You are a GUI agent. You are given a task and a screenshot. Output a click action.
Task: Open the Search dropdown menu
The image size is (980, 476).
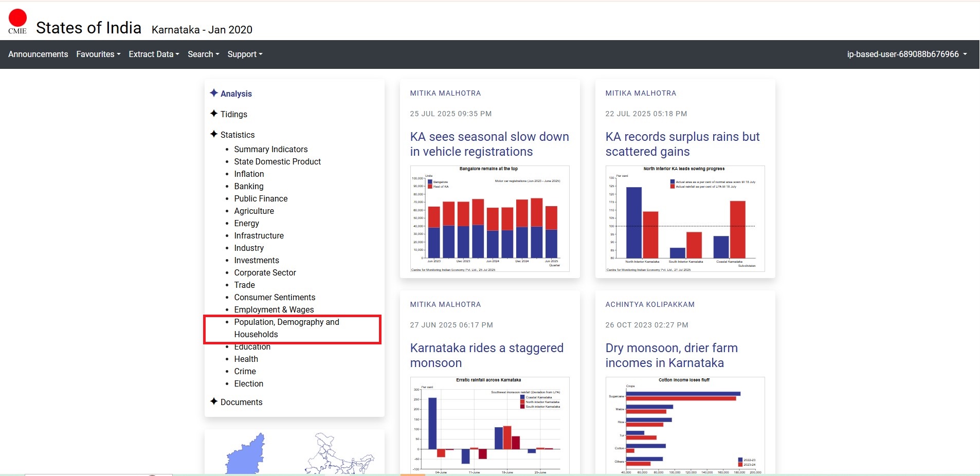click(203, 54)
